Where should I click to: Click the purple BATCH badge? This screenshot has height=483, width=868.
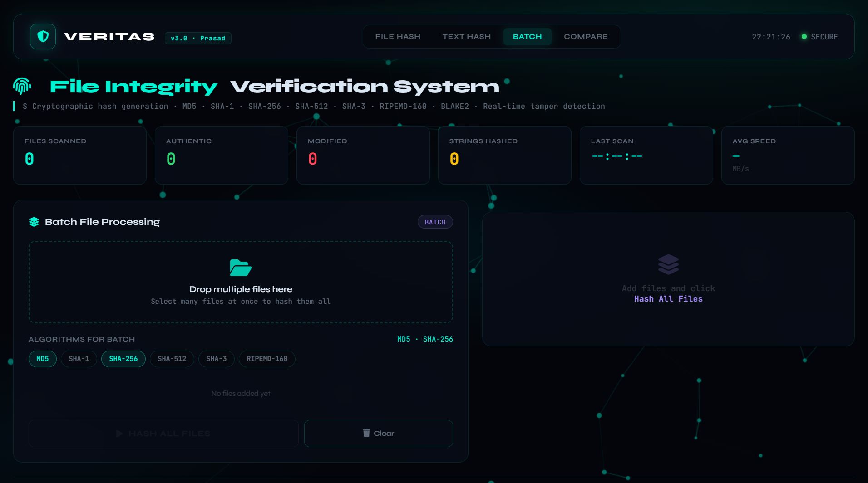435,222
